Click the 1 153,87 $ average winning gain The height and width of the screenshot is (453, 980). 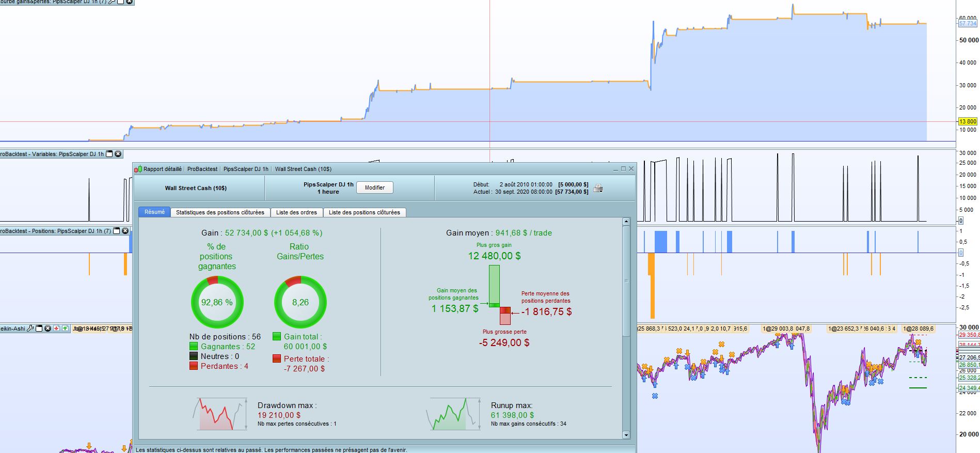coord(455,309)
